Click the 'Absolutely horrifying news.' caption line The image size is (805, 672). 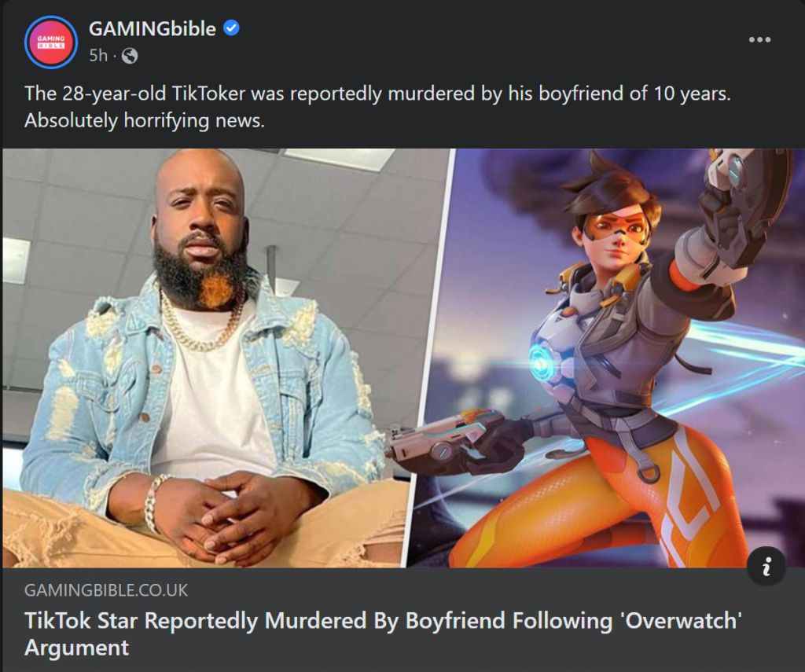click(145, 120)
